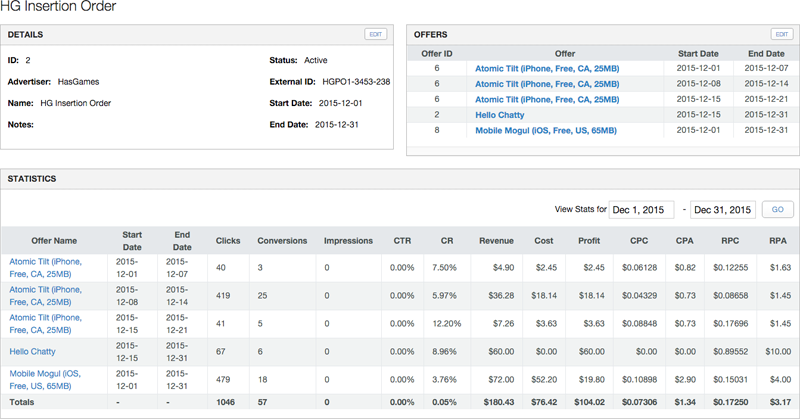Sort statistics by Clicks column header

228,241
